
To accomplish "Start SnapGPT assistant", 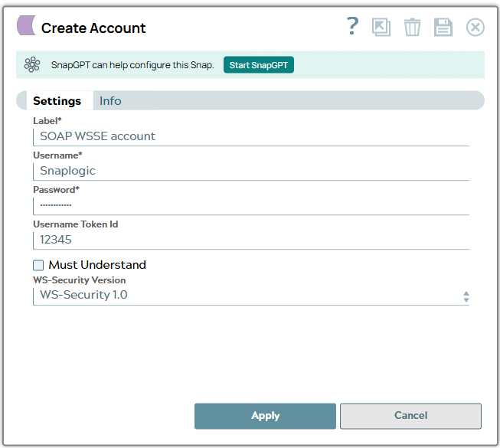I will click(x=259, y=65).
